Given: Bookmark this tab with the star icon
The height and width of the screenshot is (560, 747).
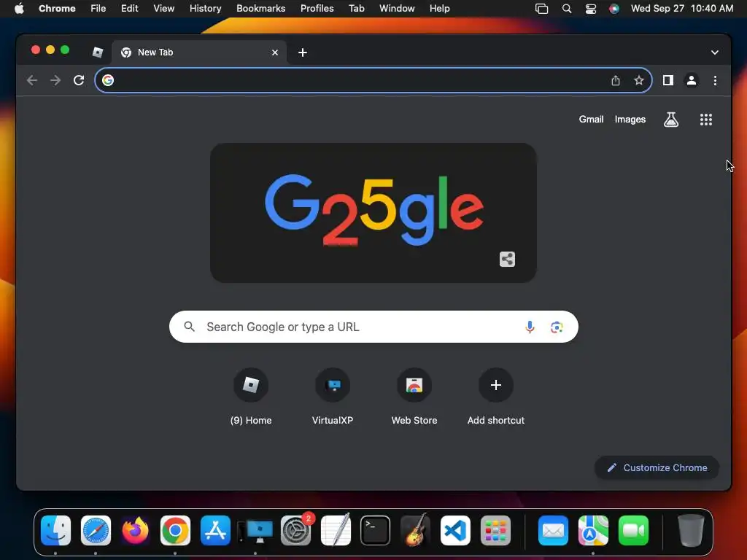Looking at the screenshot, I should click(639, 80).
